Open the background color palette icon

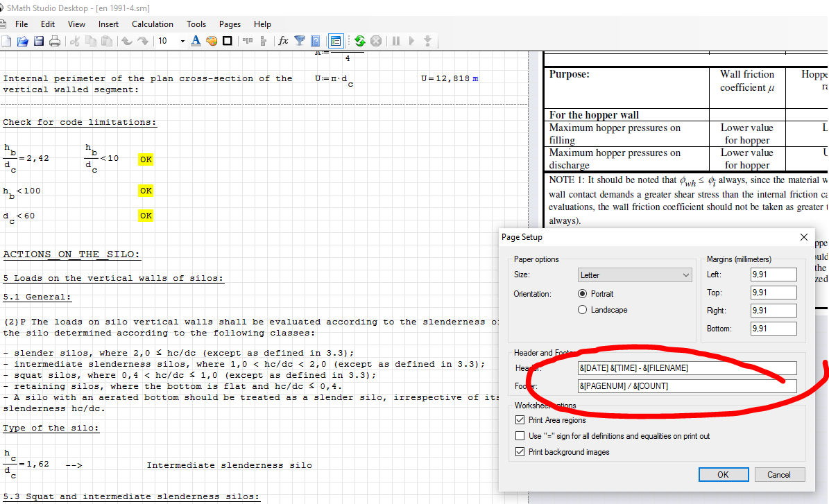(212, 41)
